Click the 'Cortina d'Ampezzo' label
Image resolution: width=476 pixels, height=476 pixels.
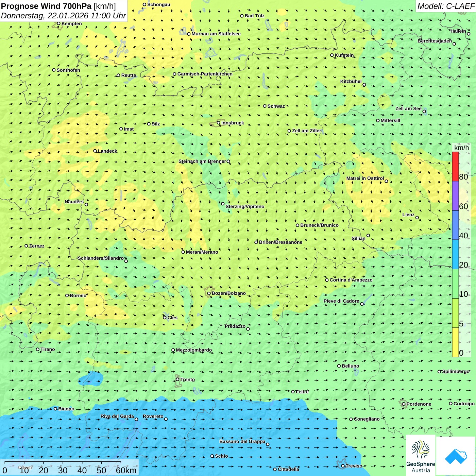(x=351, y=280)
